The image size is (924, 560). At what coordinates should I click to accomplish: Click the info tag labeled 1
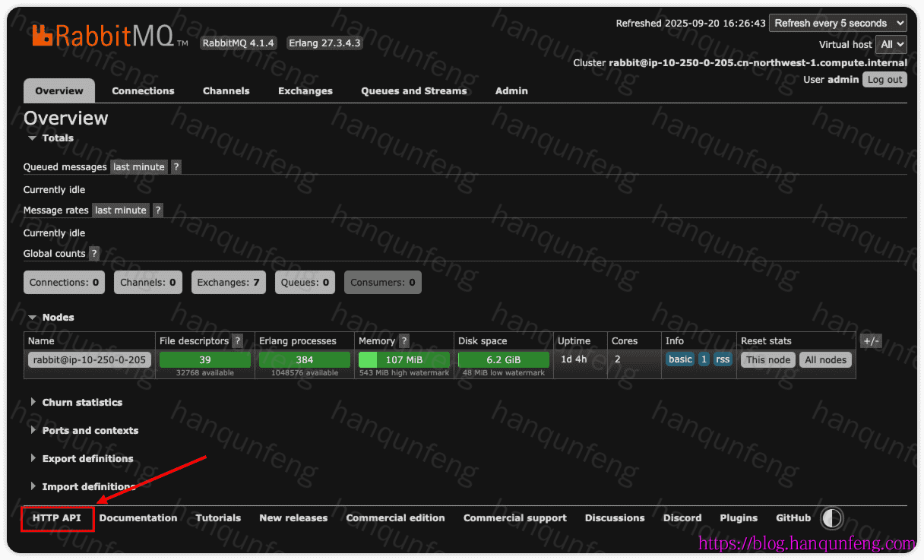pos(704,360)
